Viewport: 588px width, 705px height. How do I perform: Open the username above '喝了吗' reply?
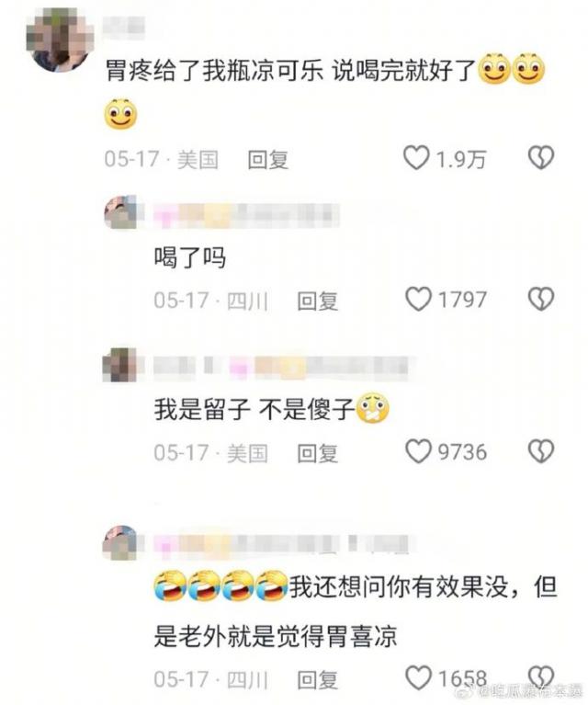(247, 213)
